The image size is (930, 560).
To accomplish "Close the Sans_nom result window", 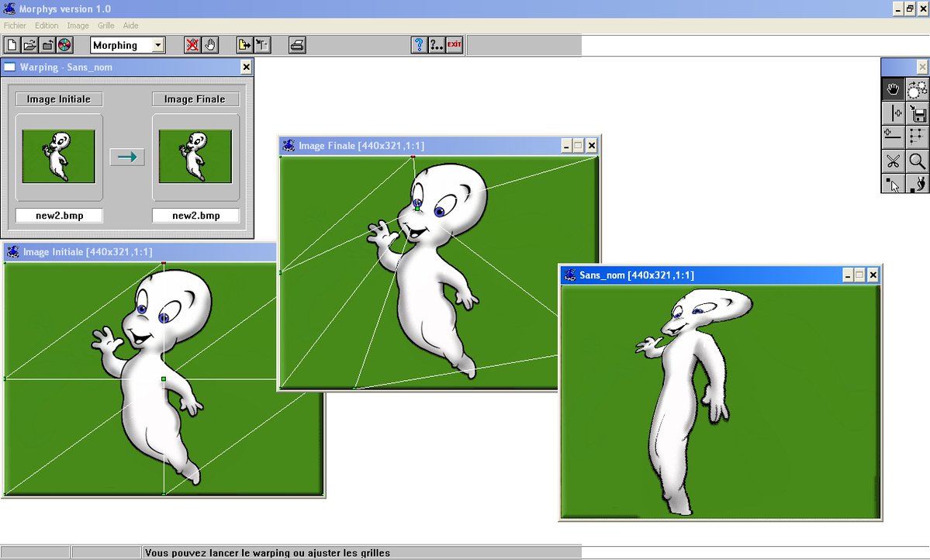I will (x=873, y=275).
